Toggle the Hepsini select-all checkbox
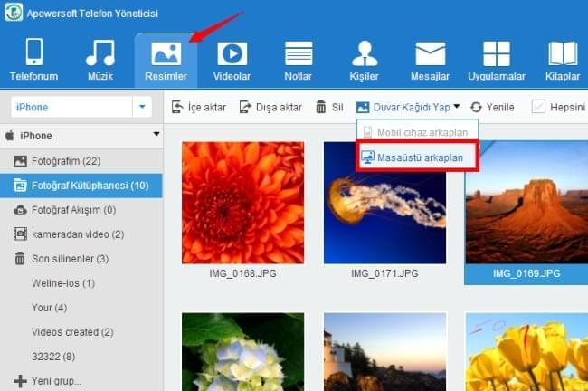 tap(538, 107)
